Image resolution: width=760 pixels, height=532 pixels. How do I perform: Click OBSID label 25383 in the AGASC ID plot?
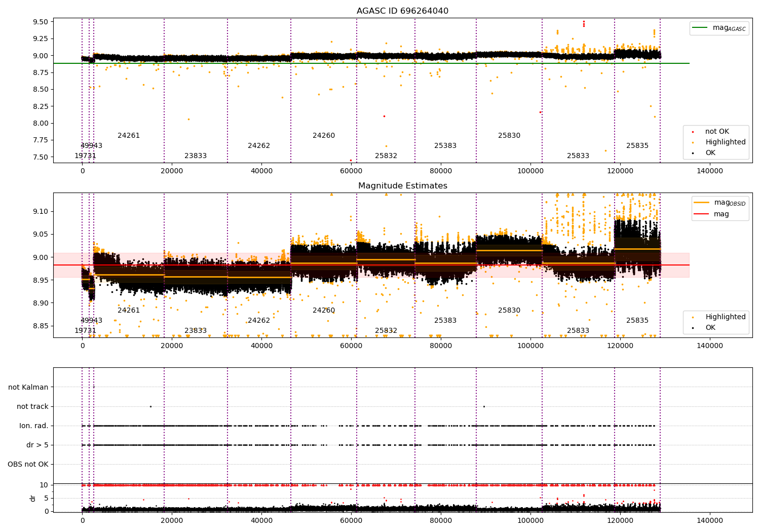445,146
